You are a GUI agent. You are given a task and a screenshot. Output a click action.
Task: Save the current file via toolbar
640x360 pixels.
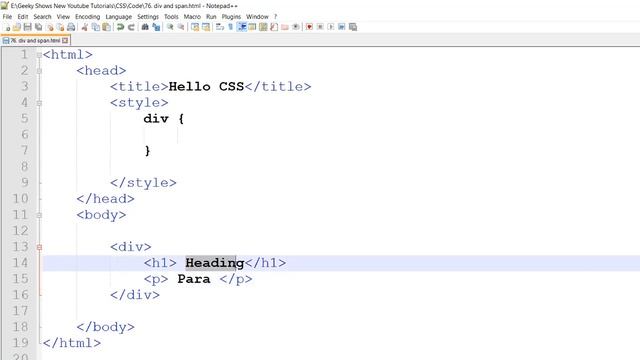27,27
